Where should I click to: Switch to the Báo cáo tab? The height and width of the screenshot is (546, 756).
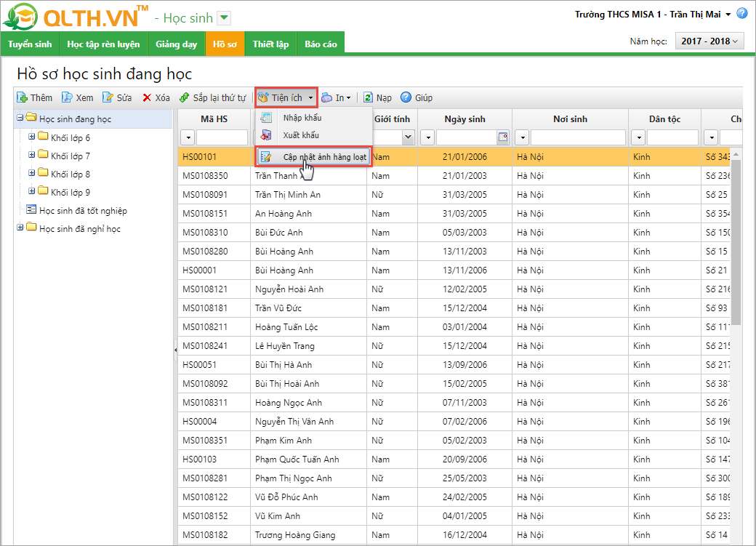coord(321,44)
